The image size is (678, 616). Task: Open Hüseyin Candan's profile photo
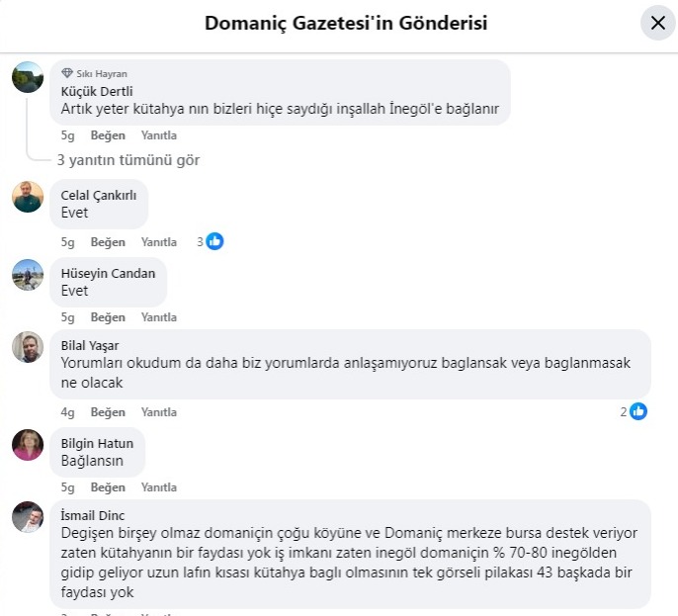coord(28,275)
